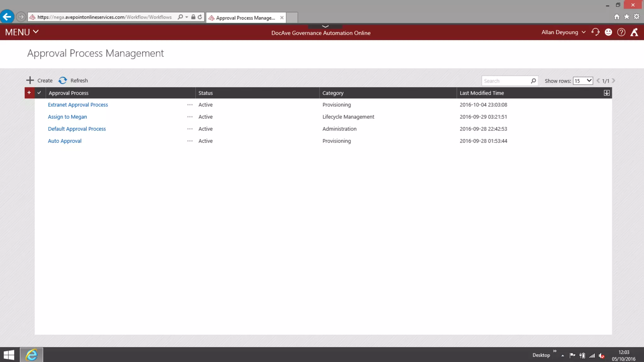The width and height of the screenshot is (644, 362).
Task: Click red plus column button in table header
Action: click(x=29, y=93)
